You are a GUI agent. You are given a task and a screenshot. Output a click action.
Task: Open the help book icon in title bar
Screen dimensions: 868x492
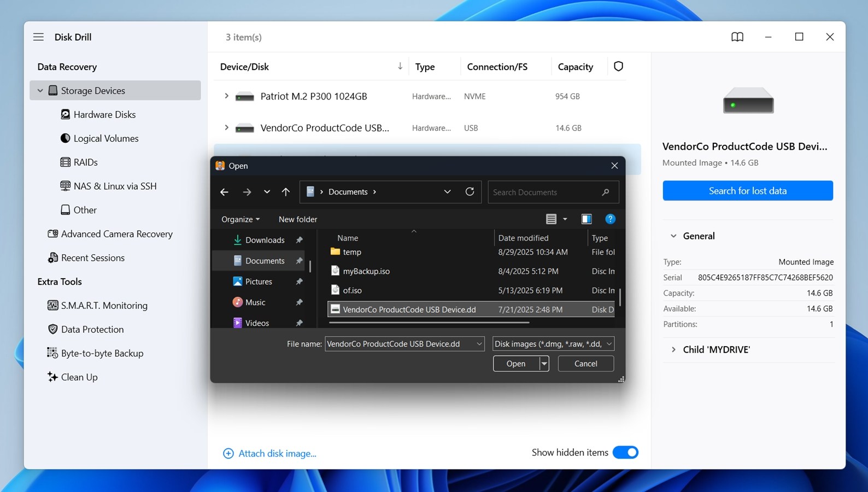pyautogui.click(x=737, y=37)
